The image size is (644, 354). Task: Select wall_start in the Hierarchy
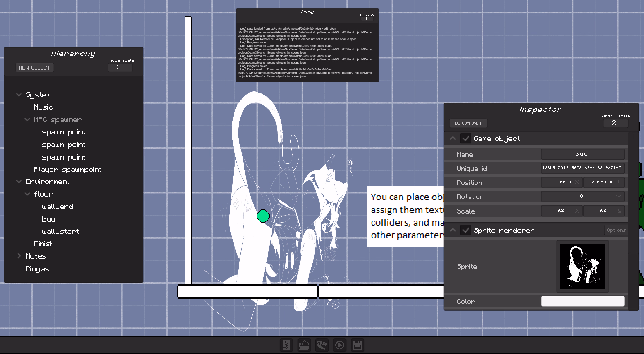tap(60, 231)
